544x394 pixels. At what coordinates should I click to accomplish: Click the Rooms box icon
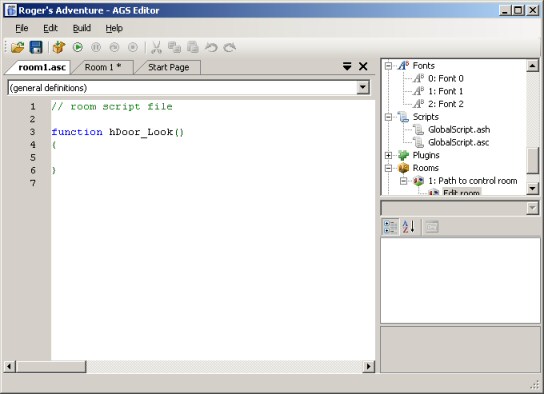[x=403, y=168]
